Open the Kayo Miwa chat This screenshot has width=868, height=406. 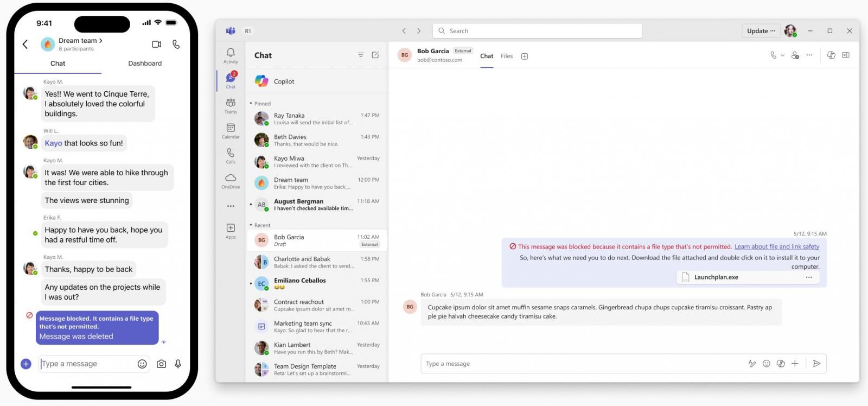tap(317, 161)
